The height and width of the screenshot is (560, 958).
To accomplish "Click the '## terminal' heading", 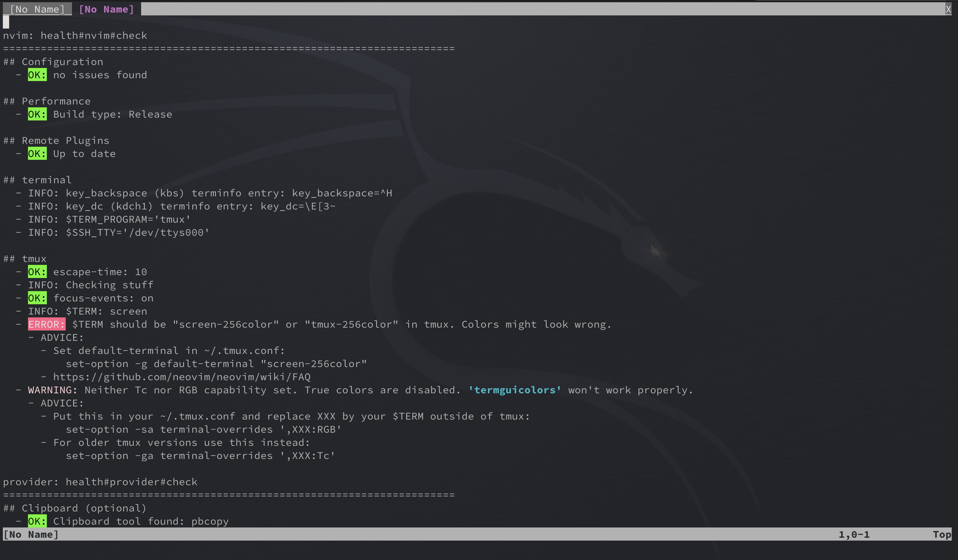I will coord(38,180).
